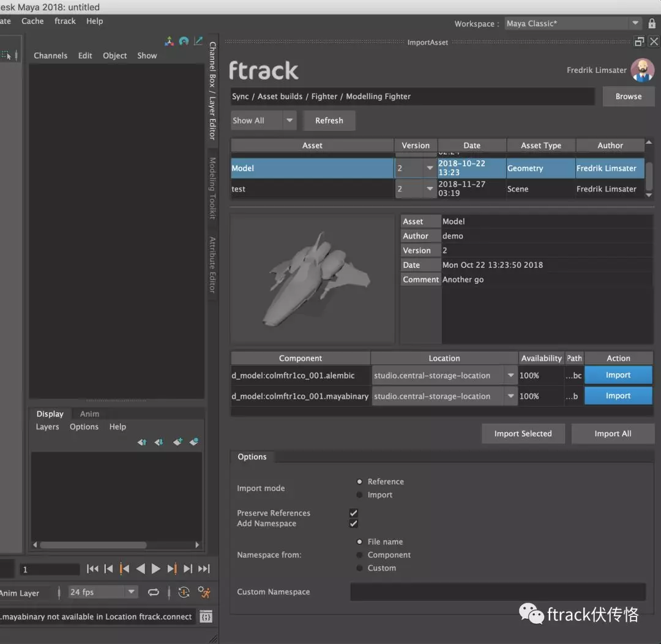Click the current frame field

(50, 569)
